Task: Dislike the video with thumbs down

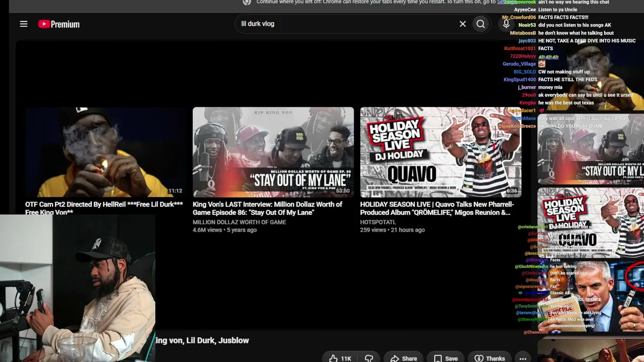Action: click(x=369, y=358)
